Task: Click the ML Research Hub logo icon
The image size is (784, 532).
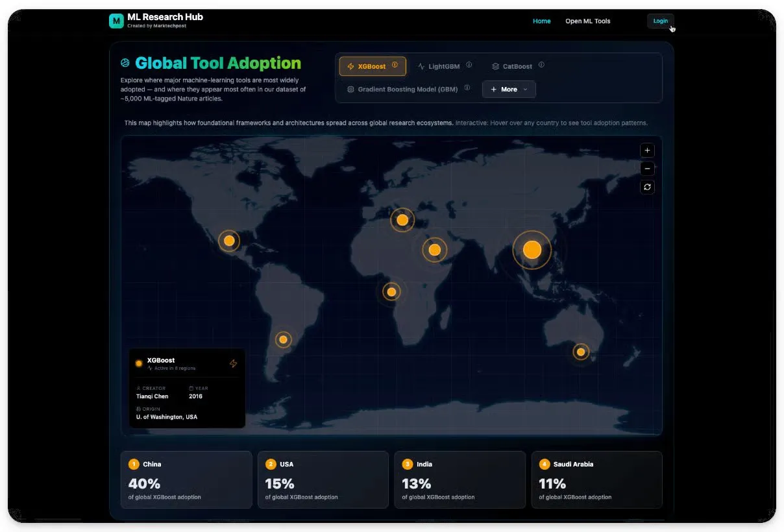Action: tap(116, 21)
